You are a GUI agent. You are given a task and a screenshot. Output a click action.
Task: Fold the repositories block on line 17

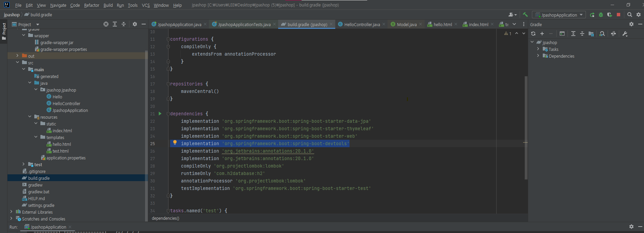pyautogui.click(x=168, y=84)
